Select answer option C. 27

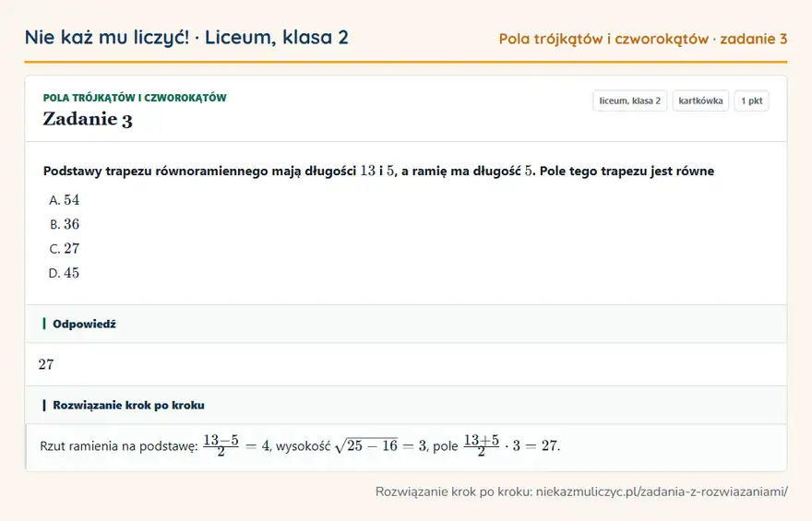pyautogui.click(x=65, y=249)
